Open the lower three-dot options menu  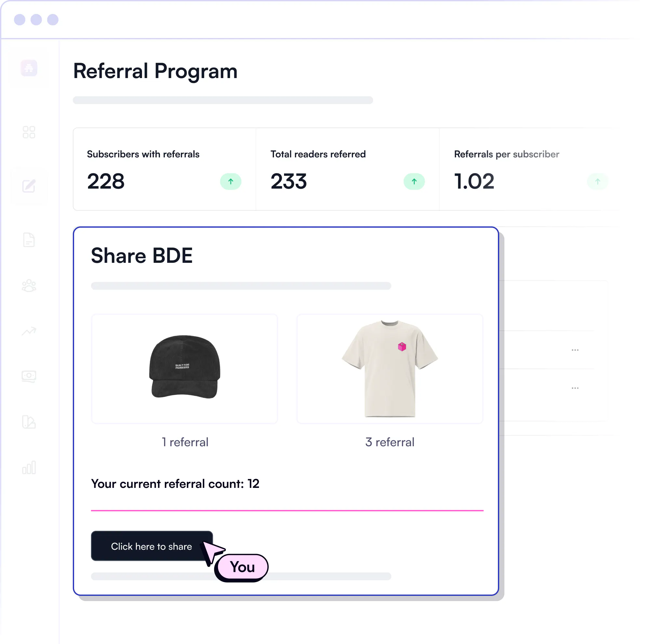tap(575, 388)
